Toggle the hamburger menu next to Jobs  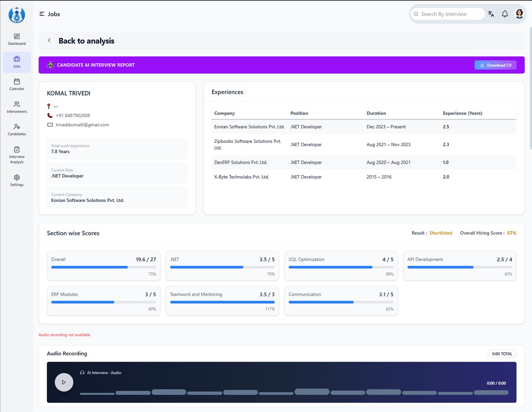click(42, 14)
